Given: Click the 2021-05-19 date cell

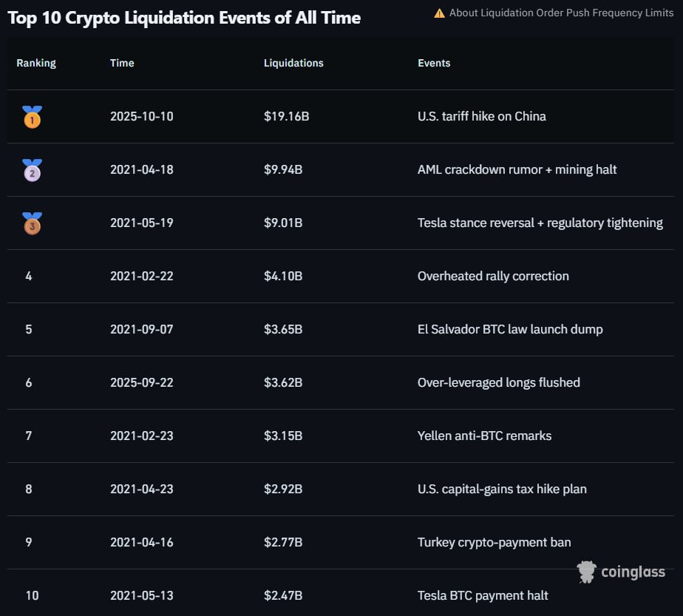Looking at the screenshot, I should [x=142, y=223].
